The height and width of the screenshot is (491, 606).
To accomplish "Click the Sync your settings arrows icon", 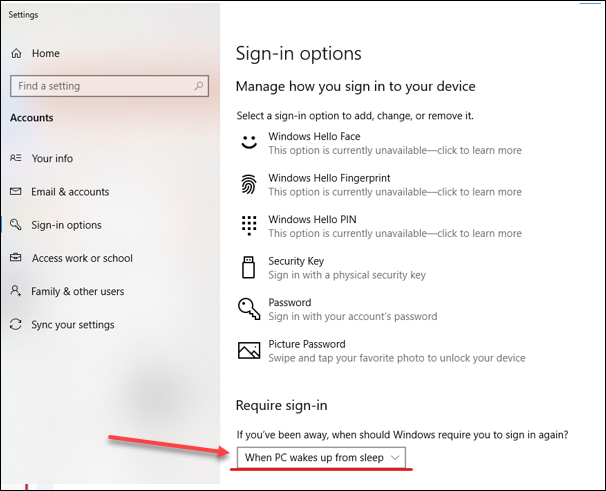I will point(15,324).
